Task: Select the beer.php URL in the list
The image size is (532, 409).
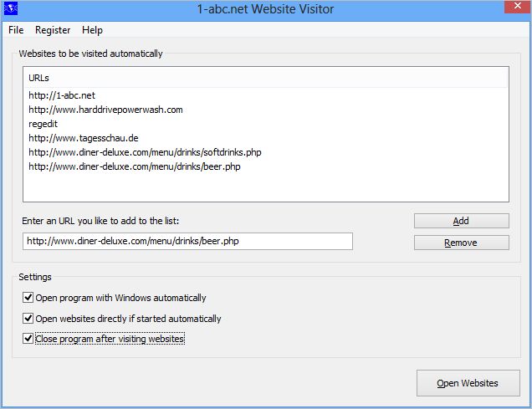Action: [x=134, y=166]
